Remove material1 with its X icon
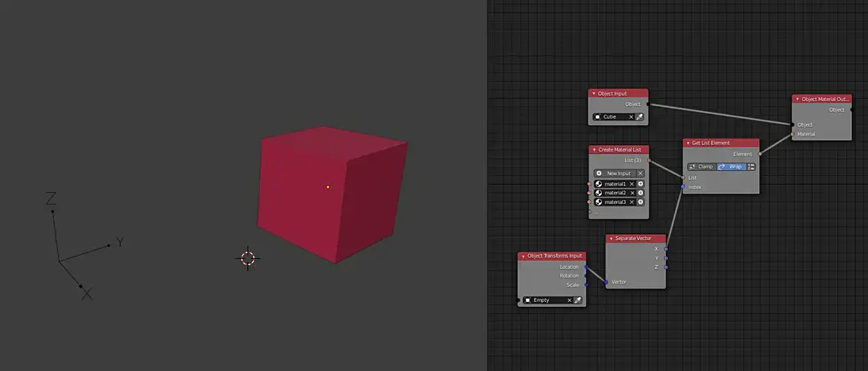Viewport: 868px width, 371px height. [632, 184]
